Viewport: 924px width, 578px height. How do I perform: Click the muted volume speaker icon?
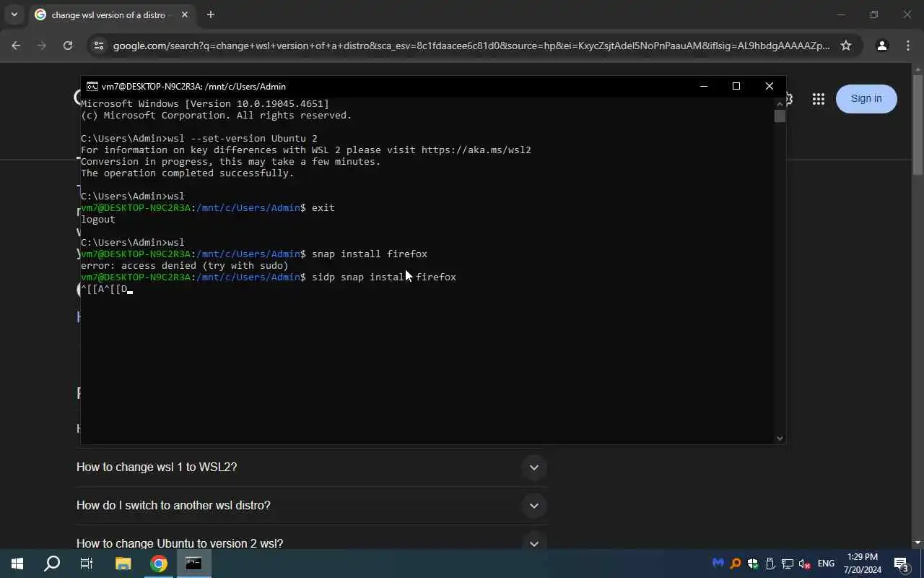pos(805,564)
